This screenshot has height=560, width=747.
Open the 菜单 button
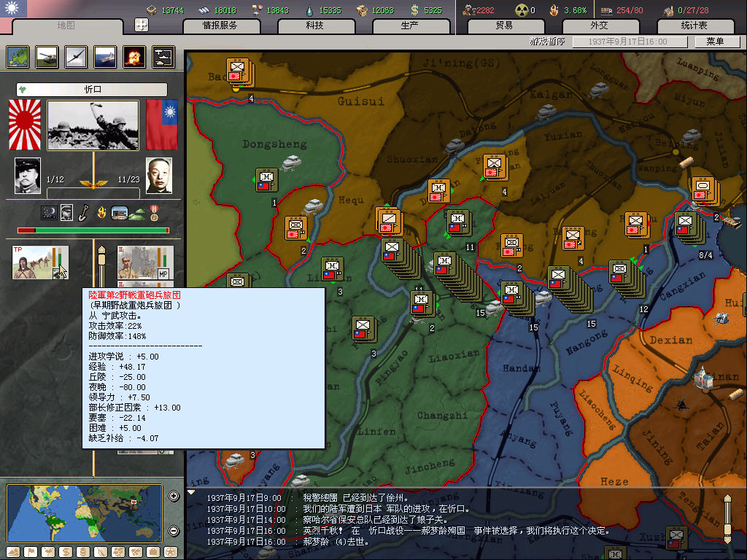click(716, 42)
